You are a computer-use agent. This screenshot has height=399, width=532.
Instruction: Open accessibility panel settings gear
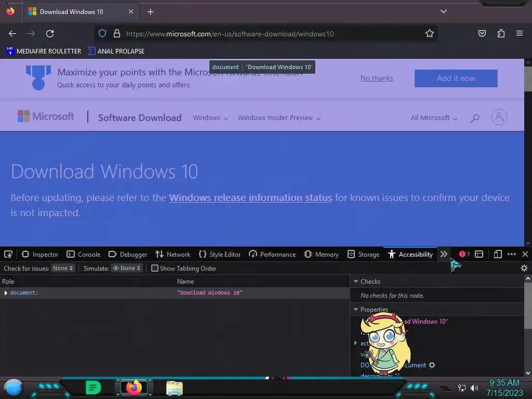coord(524,268)
